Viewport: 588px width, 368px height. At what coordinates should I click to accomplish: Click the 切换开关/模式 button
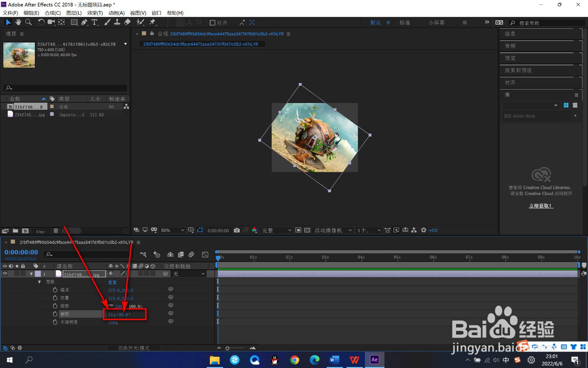tap(134, 348)
